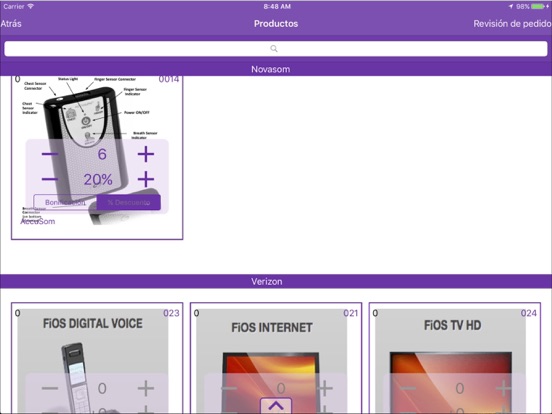The image size is (552, 414).
Task: Increase FiOS TV HD quantity
Action: click(x=504, y=388)
